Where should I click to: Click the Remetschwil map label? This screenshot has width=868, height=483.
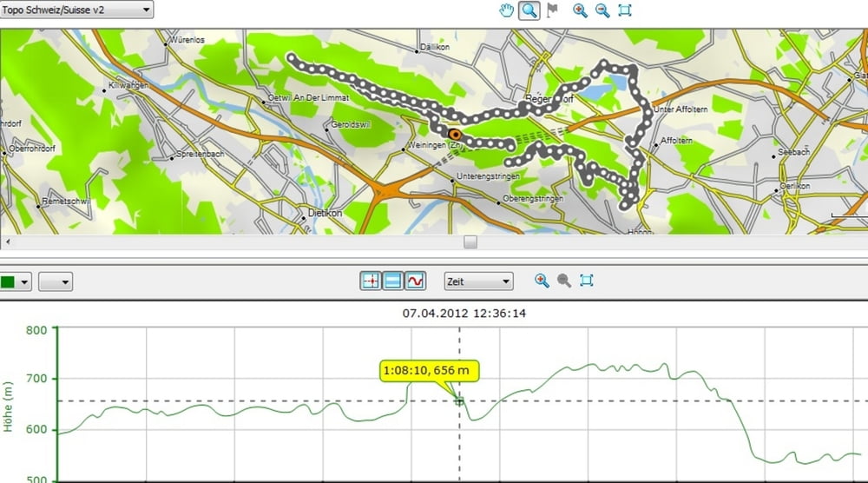coord(66,201)
